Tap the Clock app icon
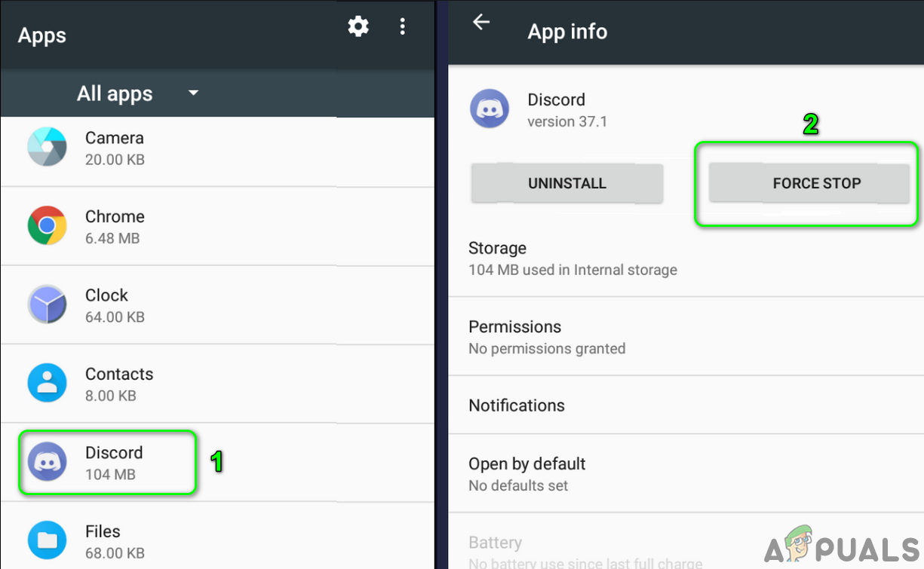Image resolution: width=924 pixels, height=569 pixels. pos(47,304)
